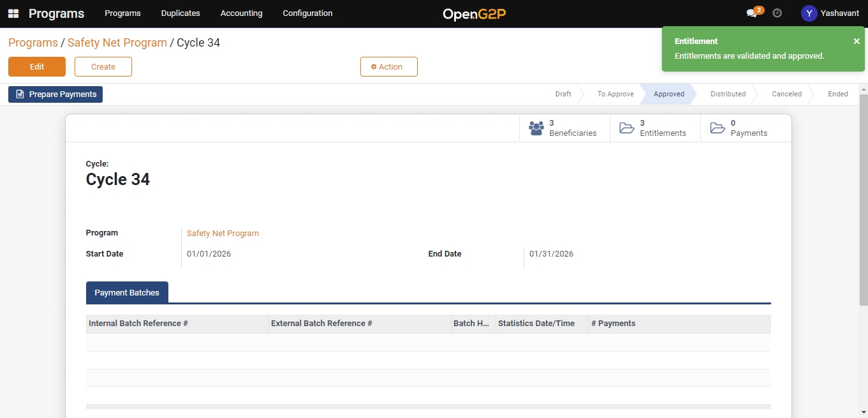Click the Distributed status stage
Image resolution: width=868 pixels, height=418 pixels.
[x=728, y=94]
